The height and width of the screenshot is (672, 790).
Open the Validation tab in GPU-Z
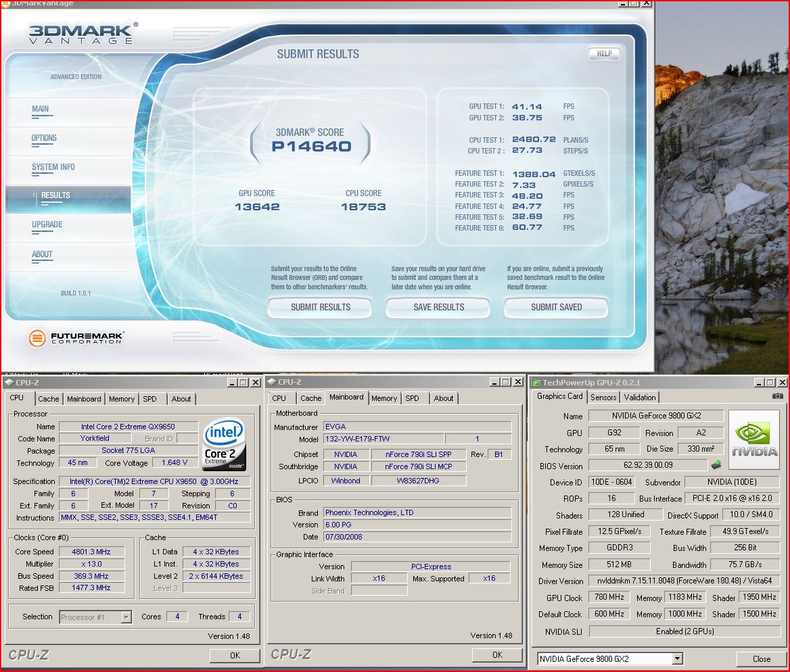point(640,398)
